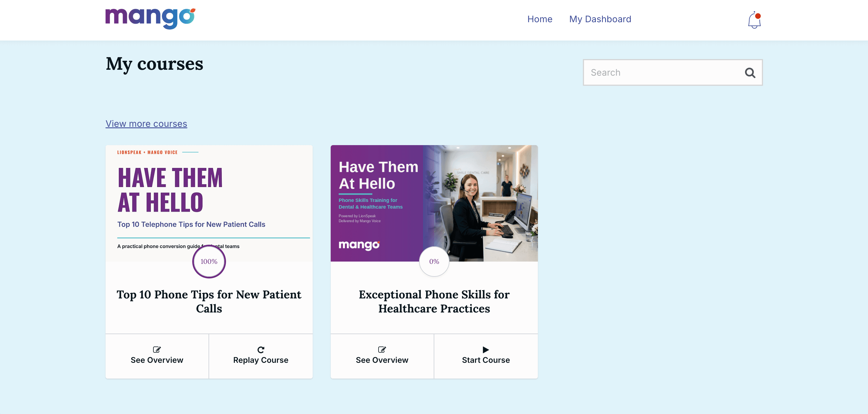Open the notifications bell

point(754,20)
